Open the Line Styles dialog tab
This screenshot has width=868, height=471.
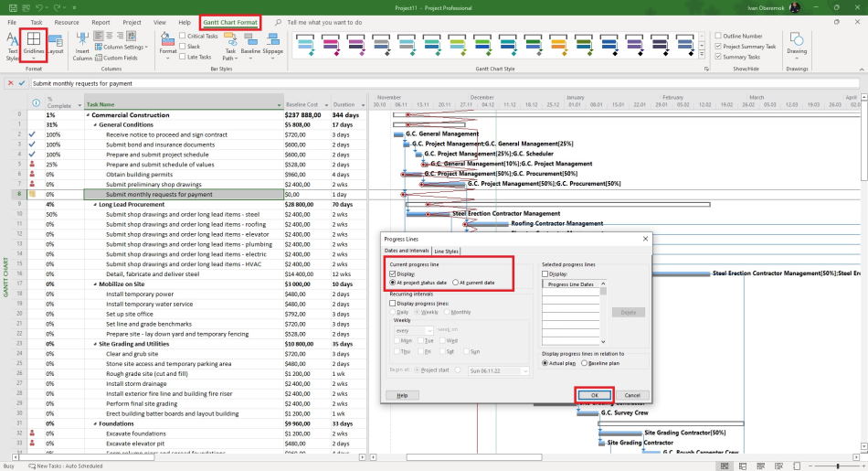click(446, 251)
